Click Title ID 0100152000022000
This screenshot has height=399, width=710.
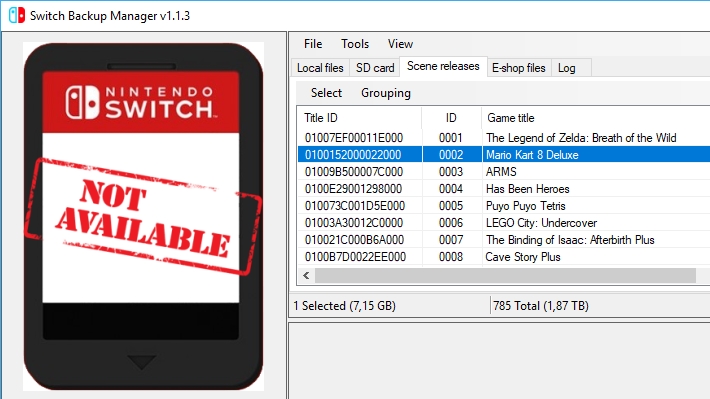click(353, 155)
